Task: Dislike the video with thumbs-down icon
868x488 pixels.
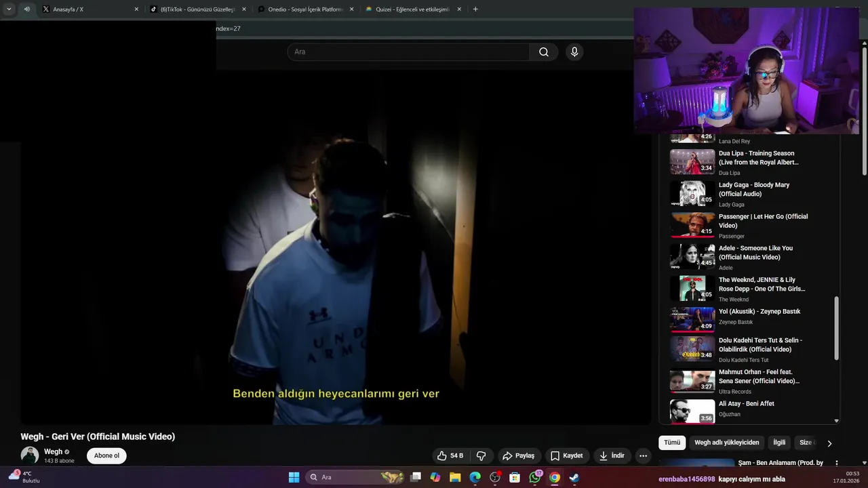Action: [x=481, y=455]
